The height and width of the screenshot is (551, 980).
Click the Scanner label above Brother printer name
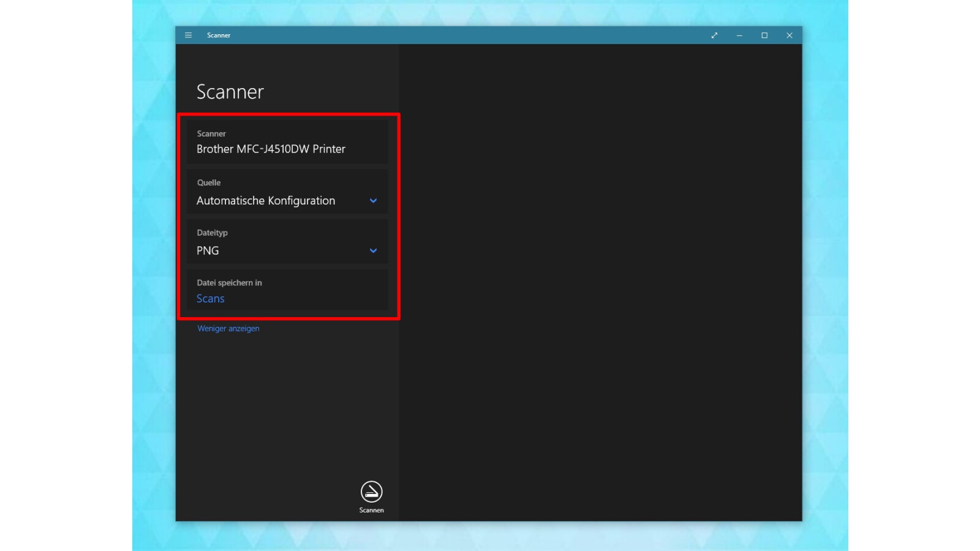click(x=211, y=133)
